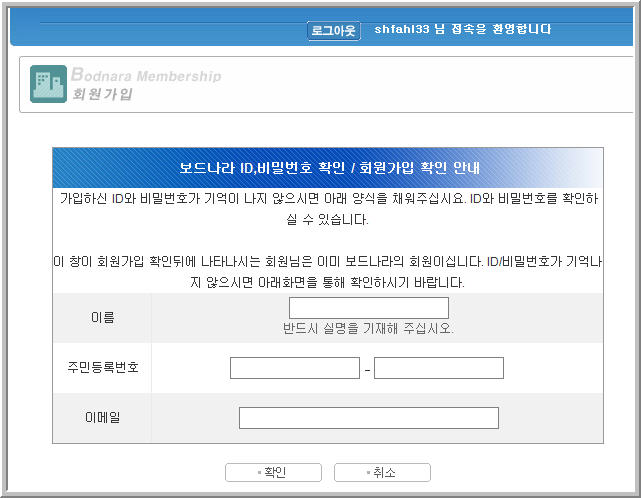Click the 주민등록번호 row label

point(103,367)
